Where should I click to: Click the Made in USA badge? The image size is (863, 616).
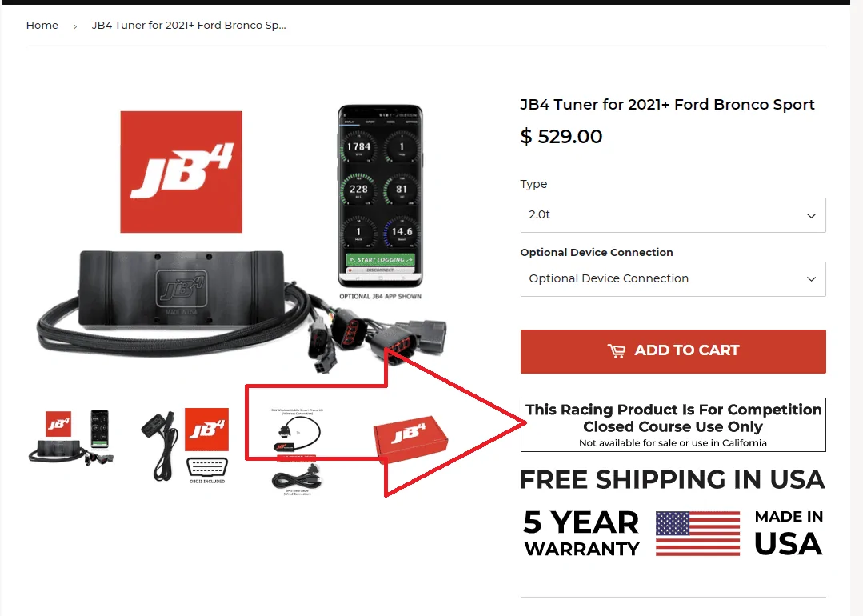click(788, 533)
